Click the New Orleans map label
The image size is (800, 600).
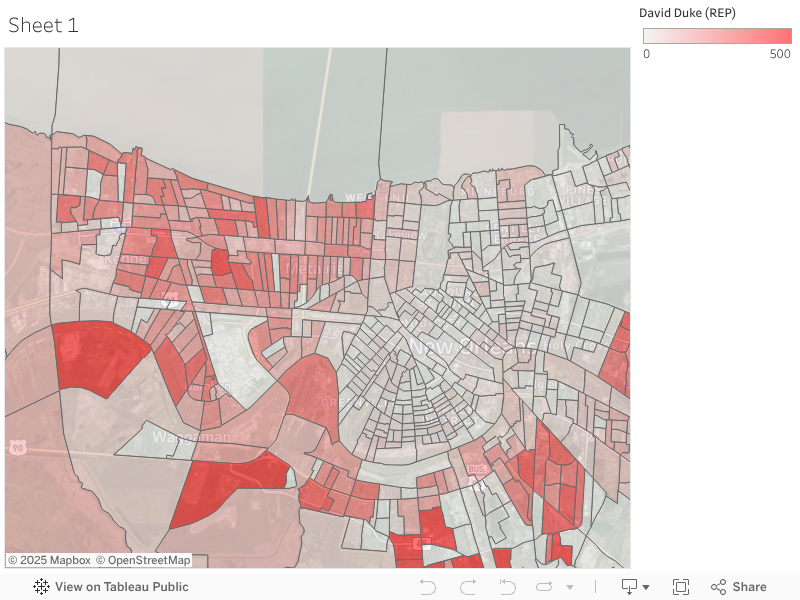pyautogui.click(x=472, y=347)
